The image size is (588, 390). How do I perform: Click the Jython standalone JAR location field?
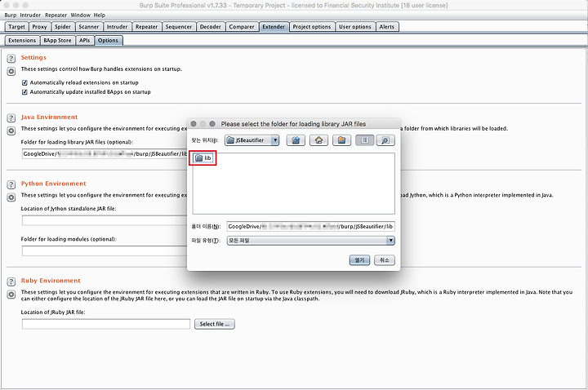[x=105, y=220]
